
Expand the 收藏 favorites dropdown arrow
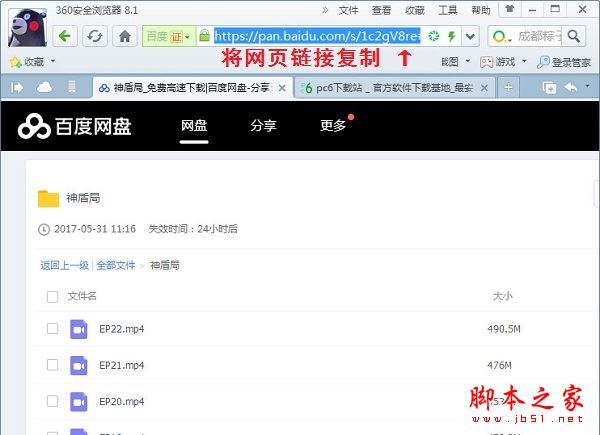[x=53, y=61]
